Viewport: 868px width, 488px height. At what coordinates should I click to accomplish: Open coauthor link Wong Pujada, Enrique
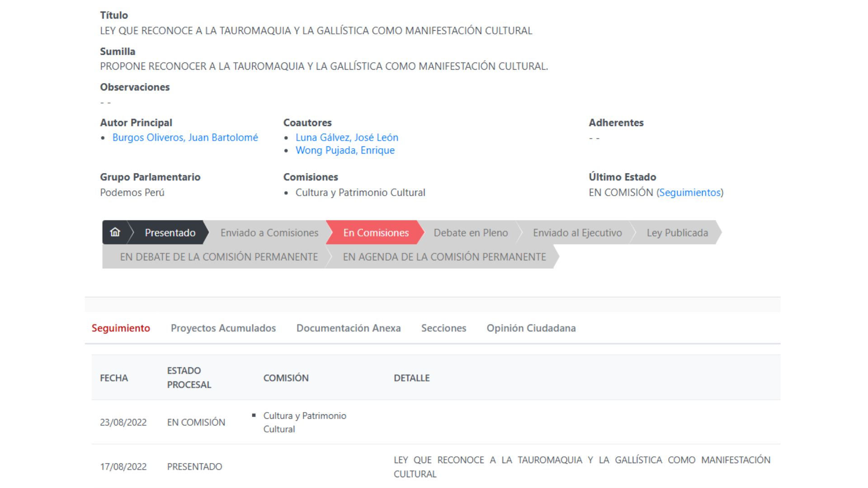click(345, 150)
